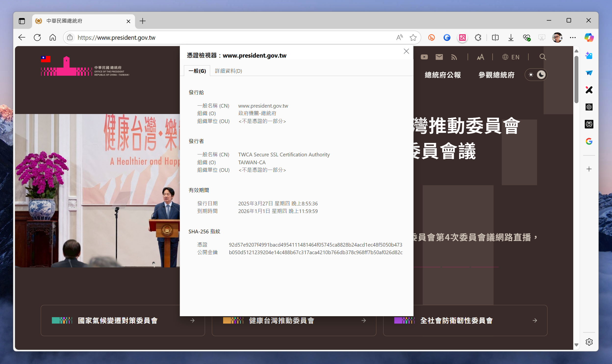
Task: Click the site RSS feed icon
Action: (x=454, y=57)
